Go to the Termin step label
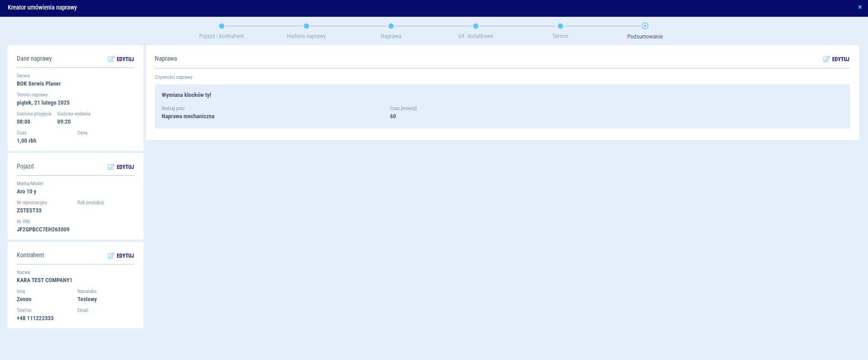Screen dimensions: 868x360 coord(560,36)
